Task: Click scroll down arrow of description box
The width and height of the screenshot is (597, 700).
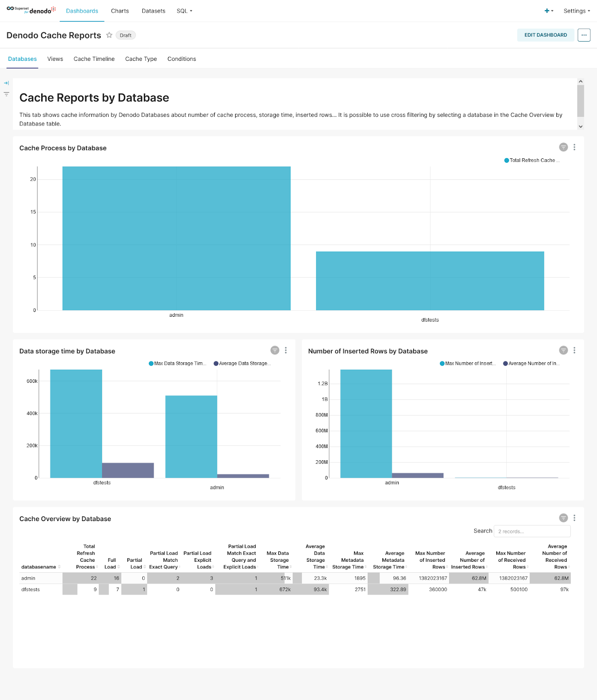Action: tap(580, 126)
